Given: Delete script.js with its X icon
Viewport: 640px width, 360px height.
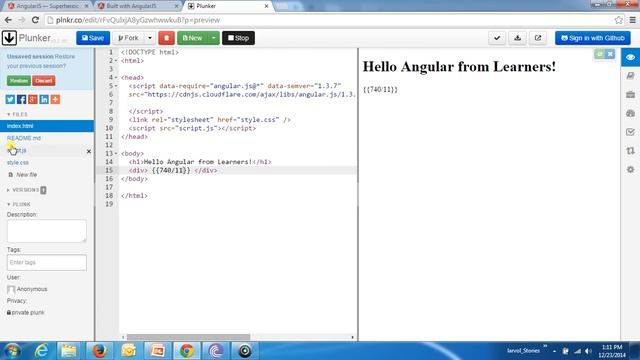Looking at the screenshot, I should point(89,151).
